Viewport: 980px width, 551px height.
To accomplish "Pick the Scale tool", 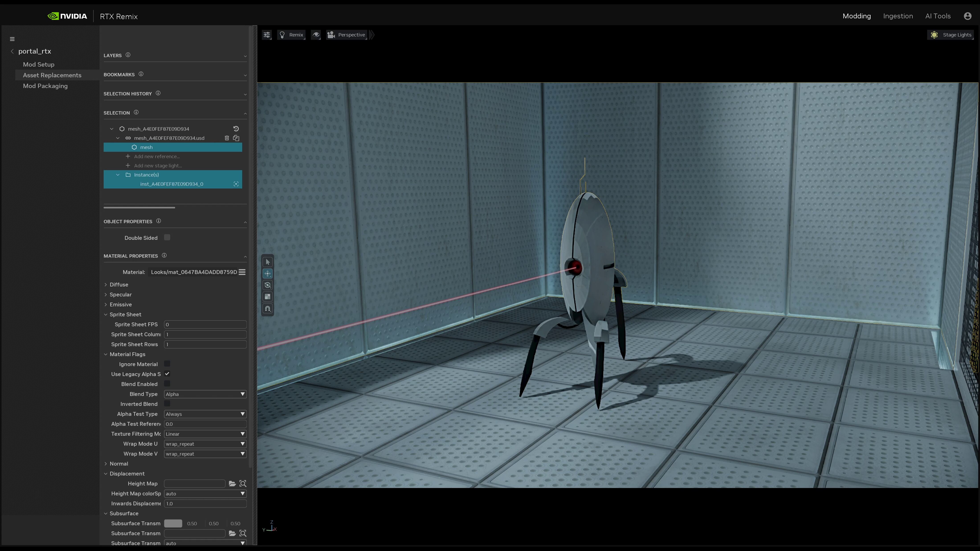I will click(267, 297).
